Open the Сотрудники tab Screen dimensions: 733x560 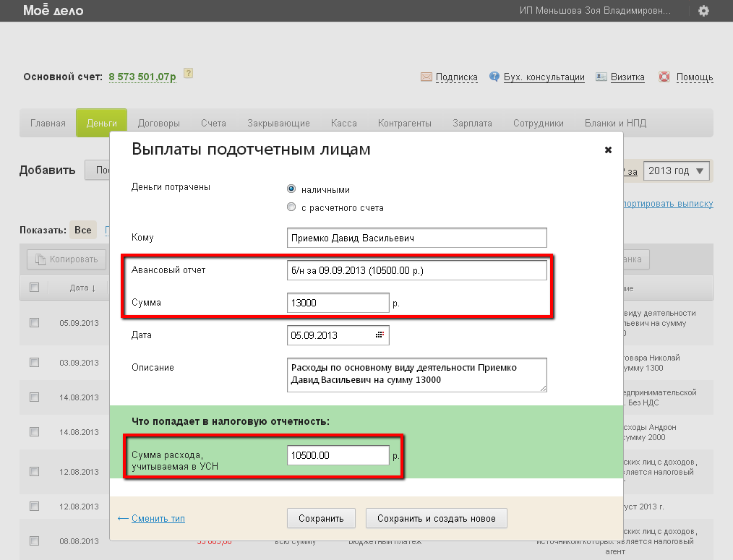click(539, 123)
